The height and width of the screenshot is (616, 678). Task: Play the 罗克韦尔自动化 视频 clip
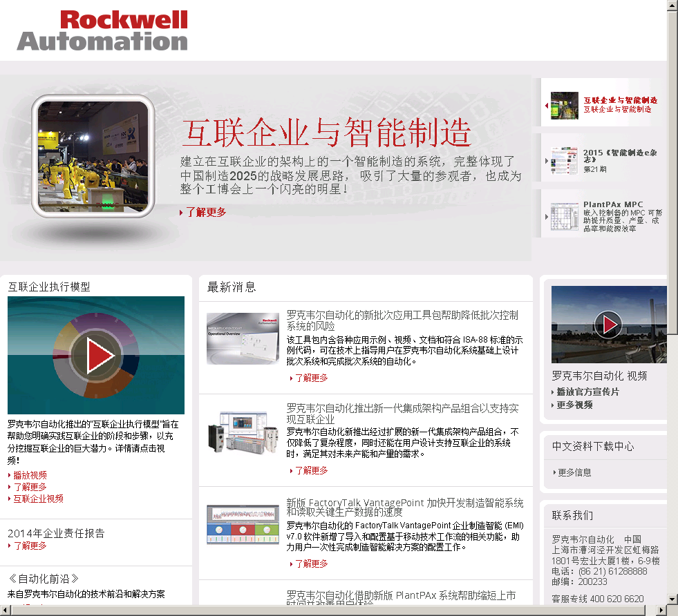609,324
